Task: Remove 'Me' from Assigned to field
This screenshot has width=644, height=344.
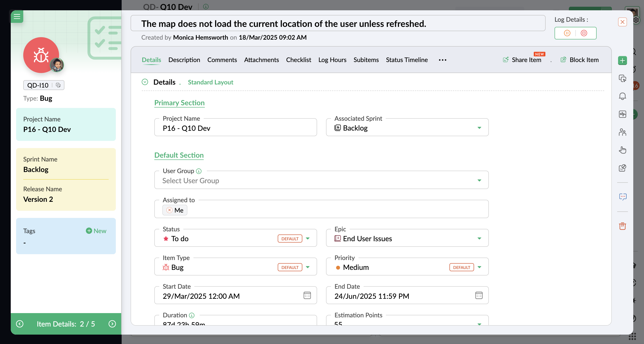Action: 169,210
